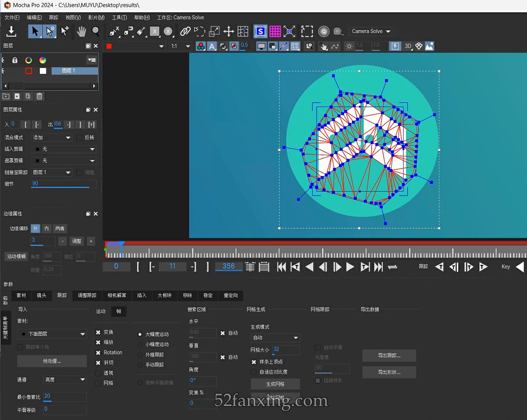Enable the 透视 checkbox
The height and width of the screenshot is (420, 527).
[x=98, y=373]
